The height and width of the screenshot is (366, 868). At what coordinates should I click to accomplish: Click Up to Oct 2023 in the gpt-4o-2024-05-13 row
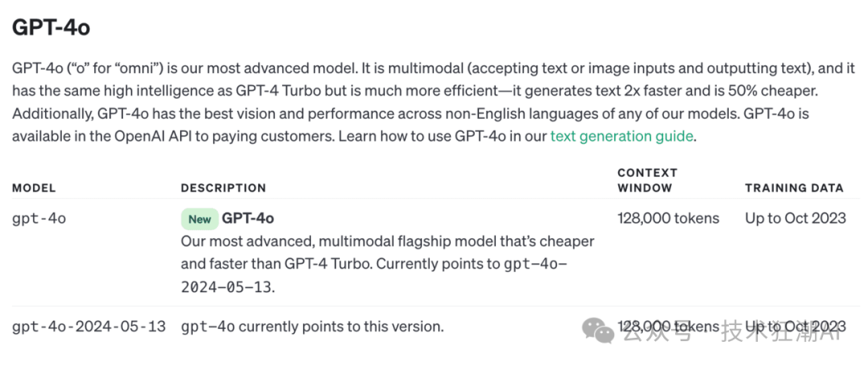[795, 327]
